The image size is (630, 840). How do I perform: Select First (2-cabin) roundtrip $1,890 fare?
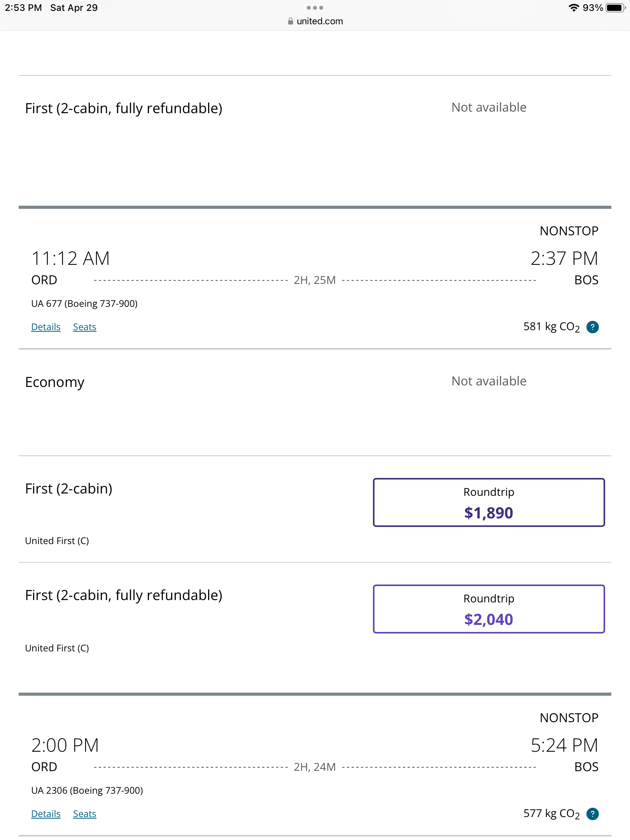coord(489,502)
